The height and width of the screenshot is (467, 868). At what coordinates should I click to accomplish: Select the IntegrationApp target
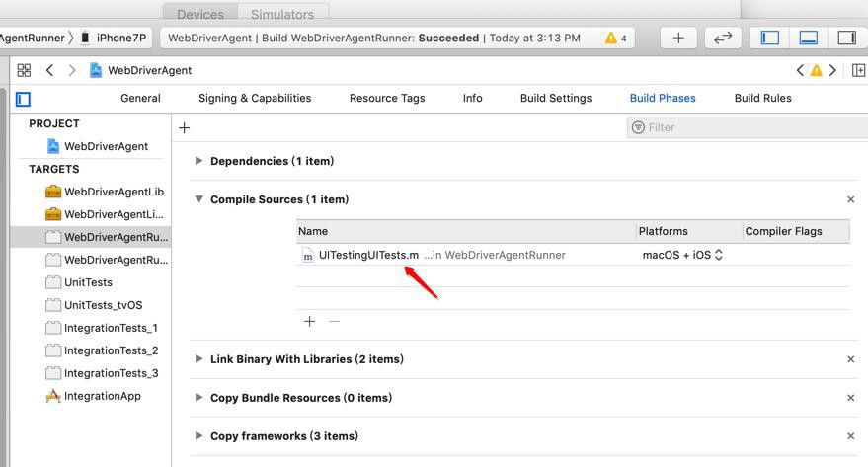click(93, 396)
